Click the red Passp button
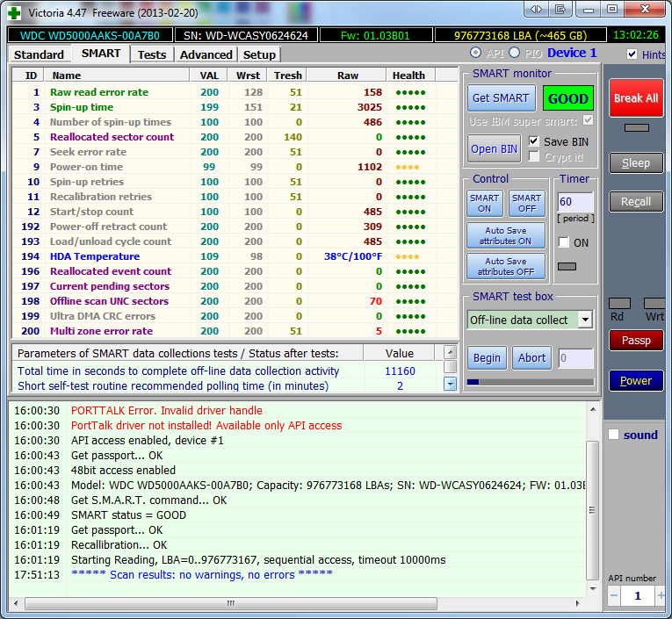672x619 pixels. tap(636, 340)
